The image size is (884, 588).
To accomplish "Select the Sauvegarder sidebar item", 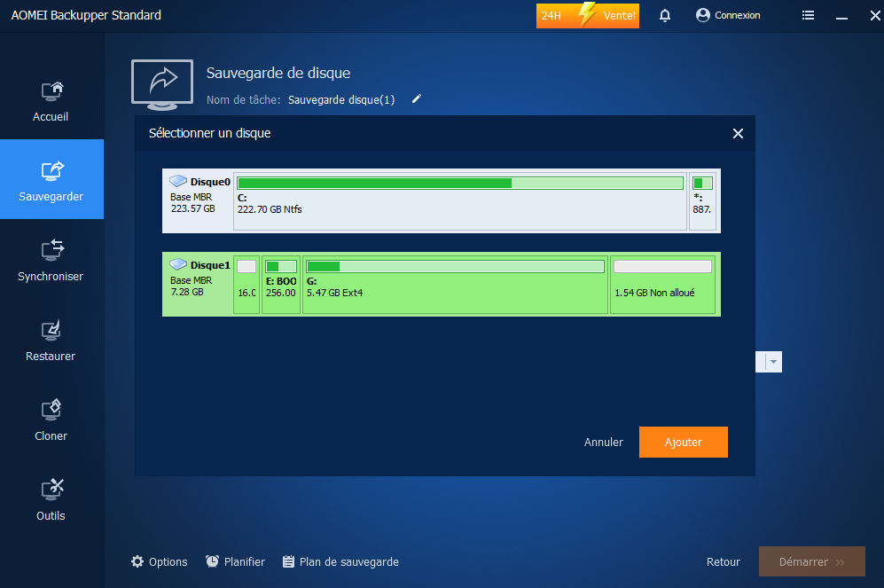I will [x=51, y=179].
